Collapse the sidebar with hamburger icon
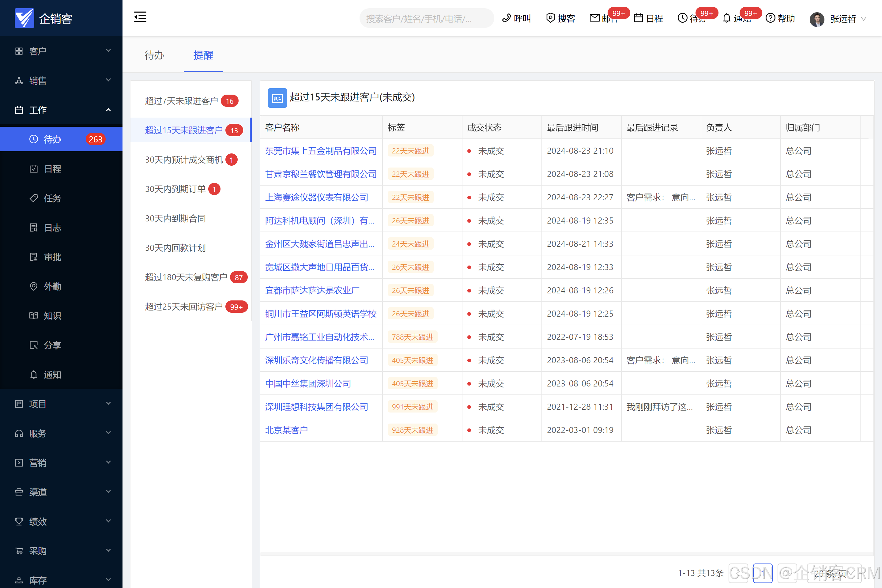The width and height of the screenshot is (882, 588). pos(140,17)
